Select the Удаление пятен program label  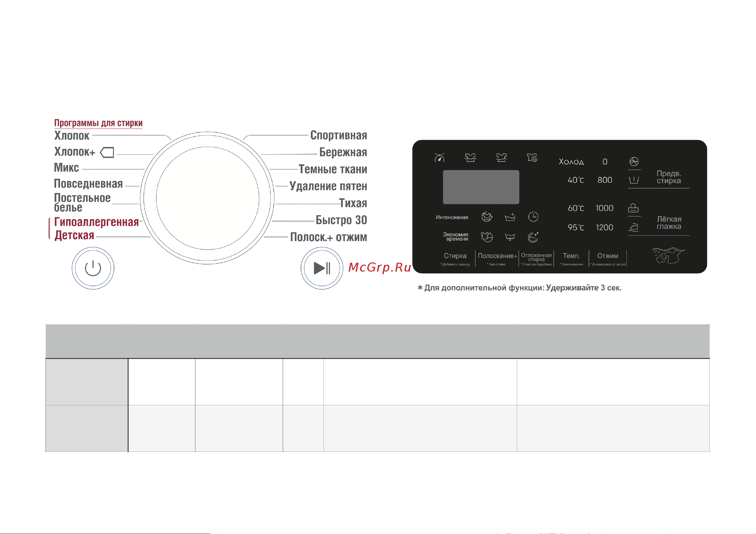click(328, 186)
